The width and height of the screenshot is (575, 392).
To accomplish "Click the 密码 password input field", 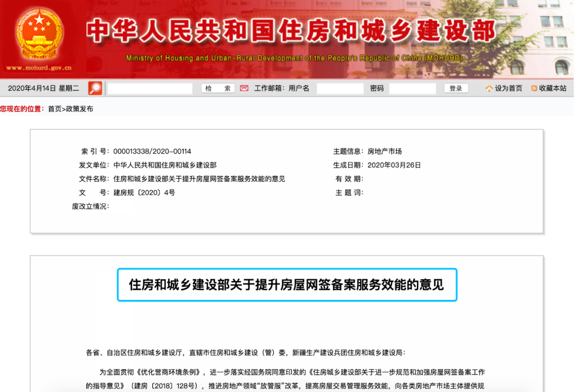I will pyautogui.click(x=412, y=88).
